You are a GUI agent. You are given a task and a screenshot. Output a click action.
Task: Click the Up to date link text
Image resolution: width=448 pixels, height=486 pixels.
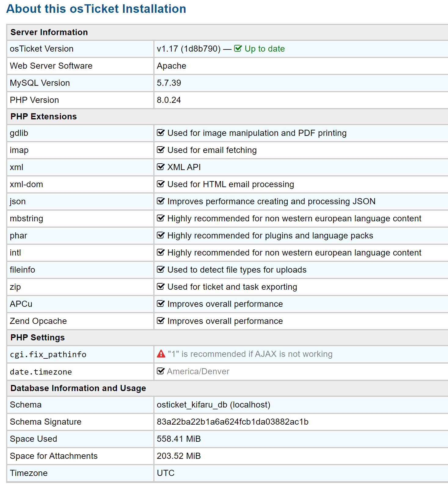[x=264, y=49]
